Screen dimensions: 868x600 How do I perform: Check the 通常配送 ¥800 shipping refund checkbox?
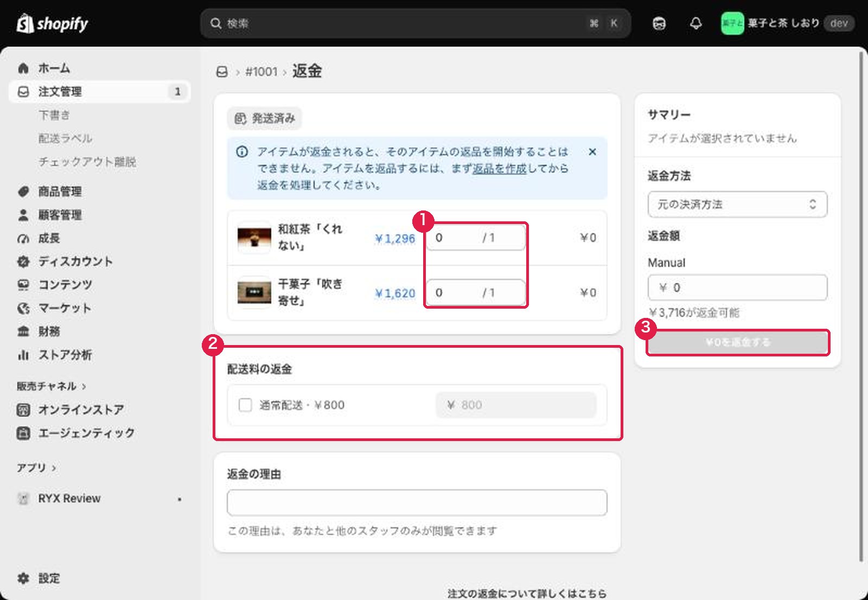(245, 405)
